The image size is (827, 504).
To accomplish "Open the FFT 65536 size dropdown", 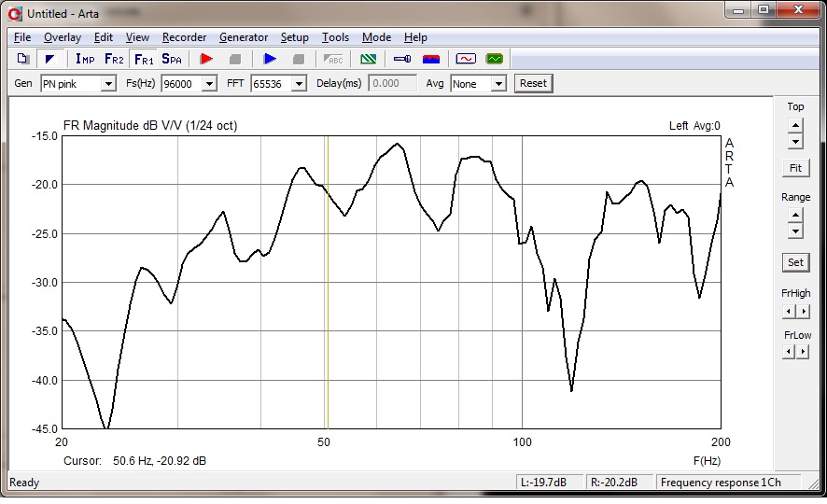I will tap(299, 84).
